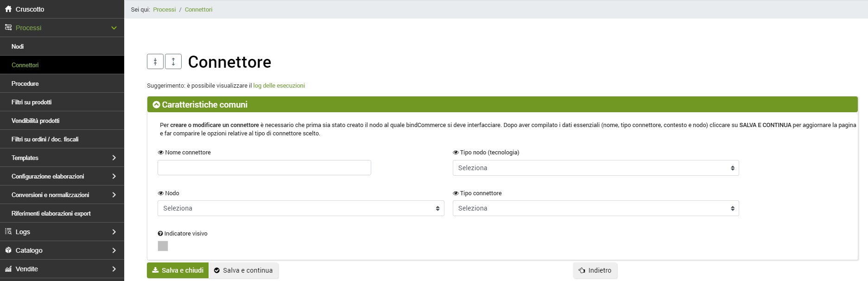Click the Catalogo cube icon
The image size is (868, 281).
pos(8,250)
